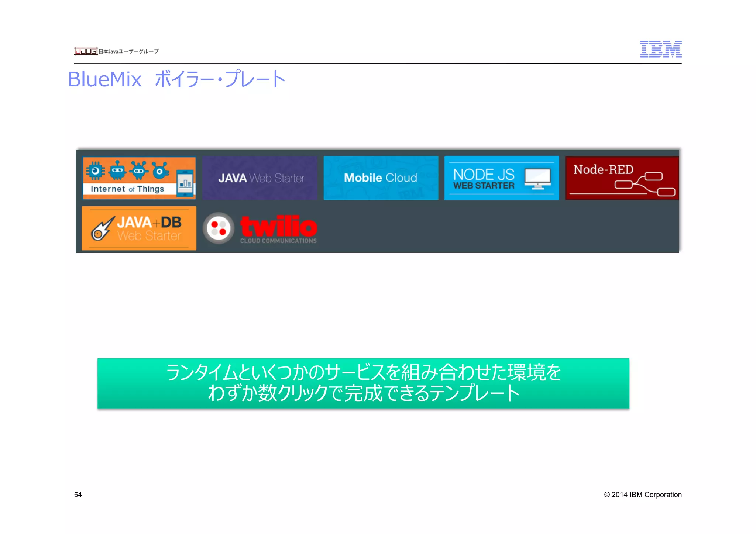Screen dimensions: 756x534
Task: Click the twilio red wordmark
Action: point(279,226)
